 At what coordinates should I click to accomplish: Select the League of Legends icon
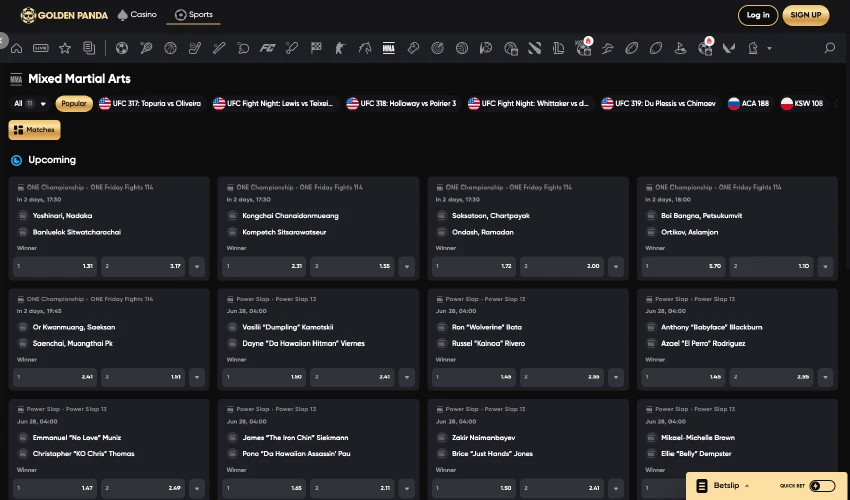[x=559, y=48]
